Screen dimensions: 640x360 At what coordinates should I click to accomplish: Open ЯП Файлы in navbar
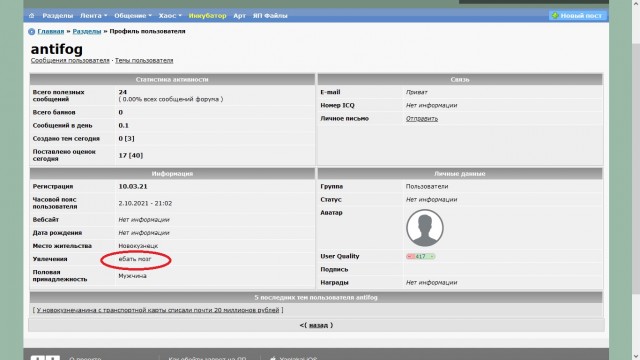pos(270,16)
